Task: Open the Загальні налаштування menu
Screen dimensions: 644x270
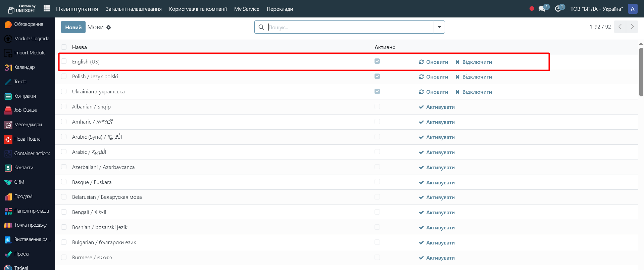Action: (x=134, y=9)
